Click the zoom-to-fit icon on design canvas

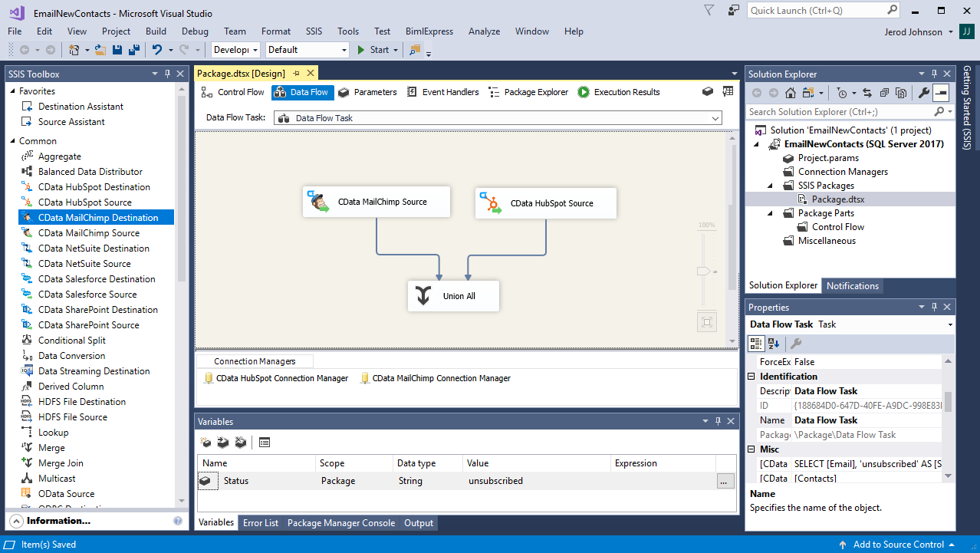pos(707,321)
